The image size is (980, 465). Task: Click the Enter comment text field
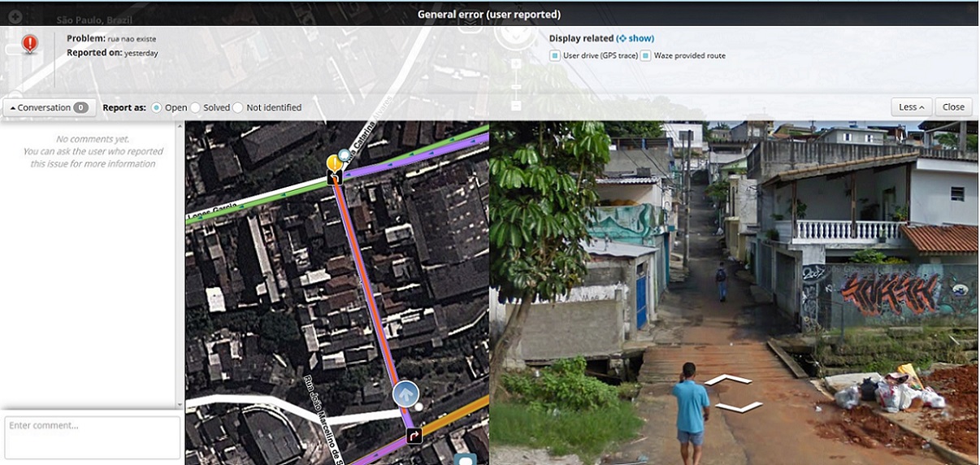(x=92, y=437)
